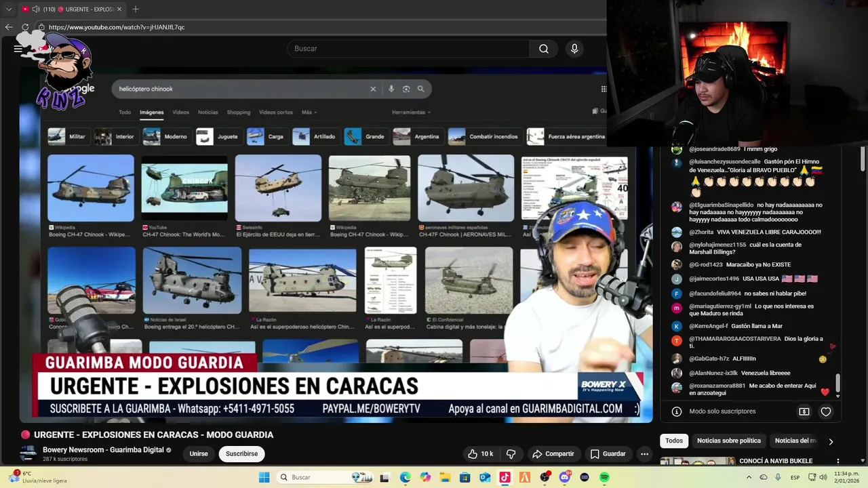
Task: Click the YouTube search magnifier button
Action: tap(544, 49)
